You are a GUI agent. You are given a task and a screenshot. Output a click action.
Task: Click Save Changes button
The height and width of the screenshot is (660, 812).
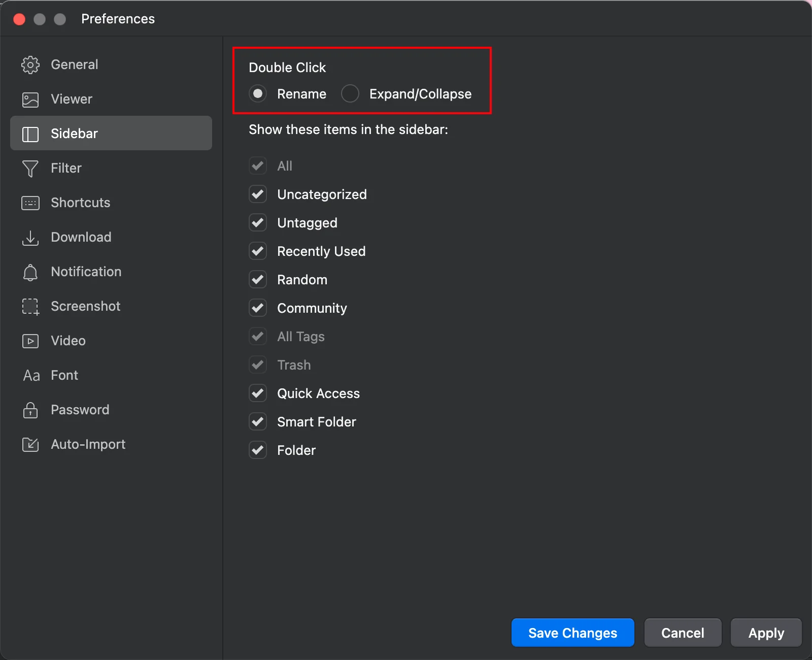pos(573,633)
